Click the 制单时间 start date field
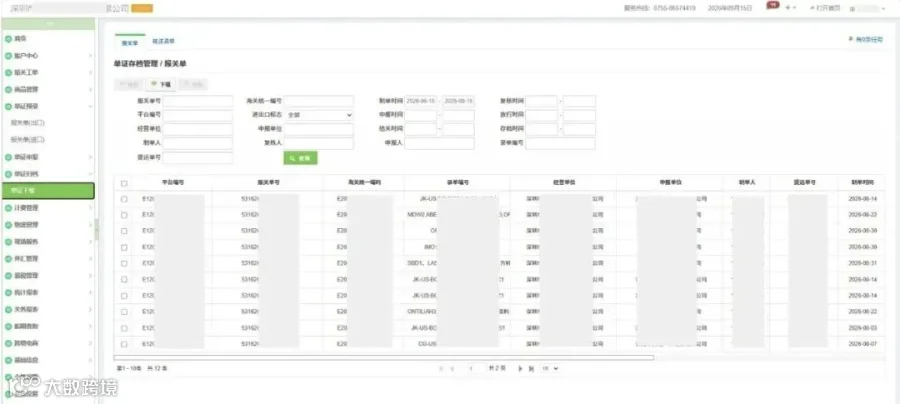Screen dimensions: 900x404 (421, 101)
